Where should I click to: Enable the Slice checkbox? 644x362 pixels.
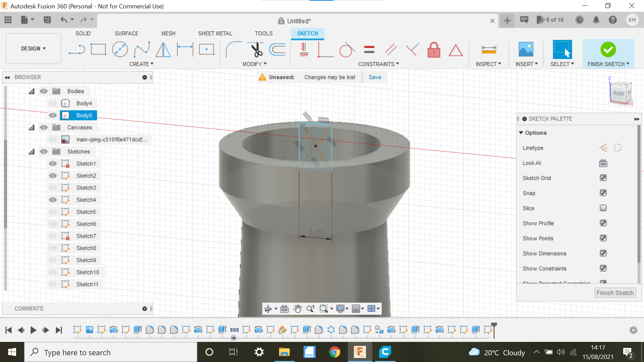click(x=603, y=208)
